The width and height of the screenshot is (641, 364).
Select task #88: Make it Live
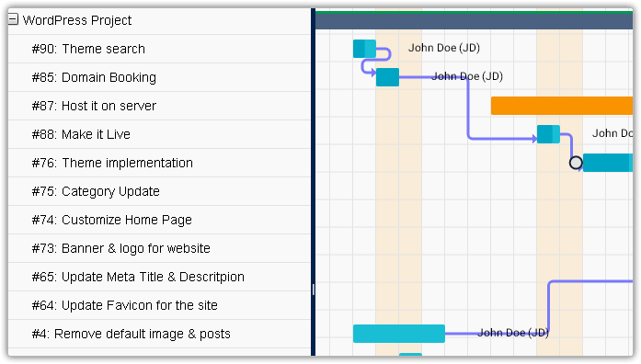[x=159, y=134]
